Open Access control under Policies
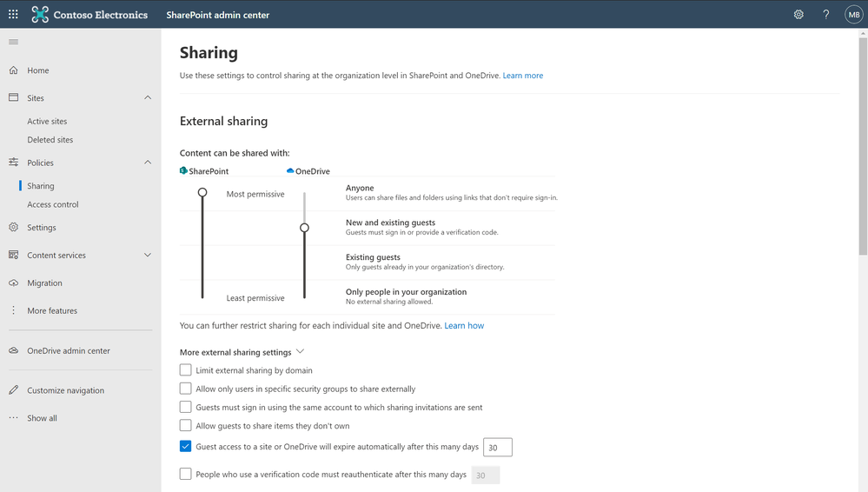This screenshot has width=868, height=492. coord(53,204)
